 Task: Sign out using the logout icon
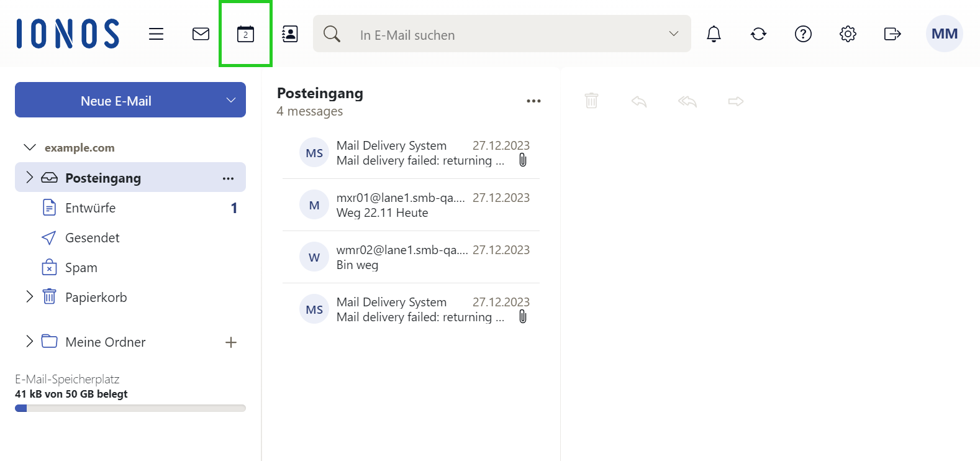tap(892, 34)
